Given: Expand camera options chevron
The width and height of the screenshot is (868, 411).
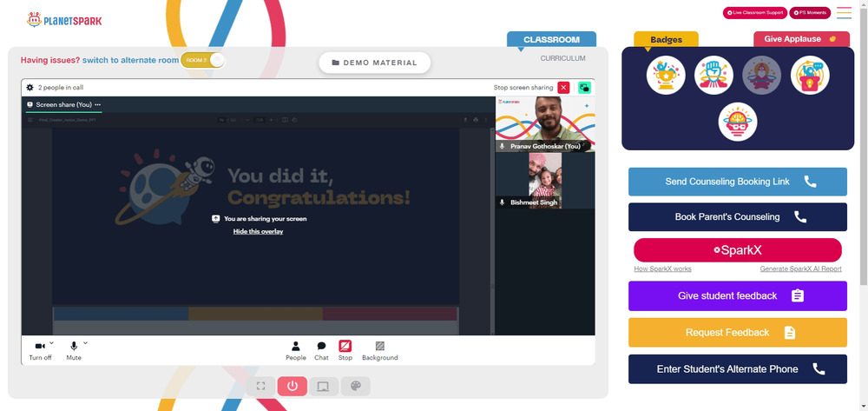Looking at the screenshot, I should pyautogui.click(x=51, y=343).
